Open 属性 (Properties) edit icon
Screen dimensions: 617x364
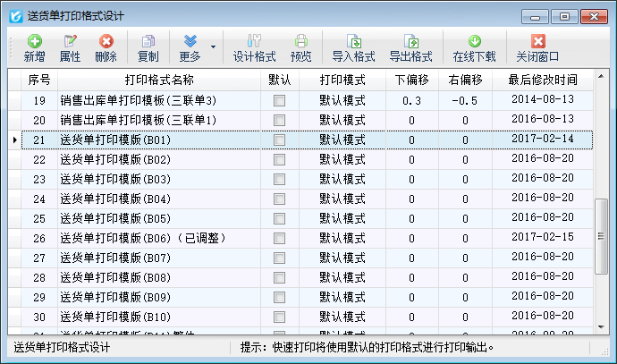[70, 41]
